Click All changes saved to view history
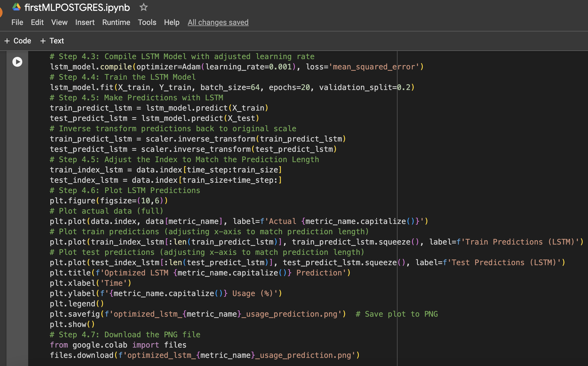This screenshot has width=588, height=366. (x=218, y=23)
